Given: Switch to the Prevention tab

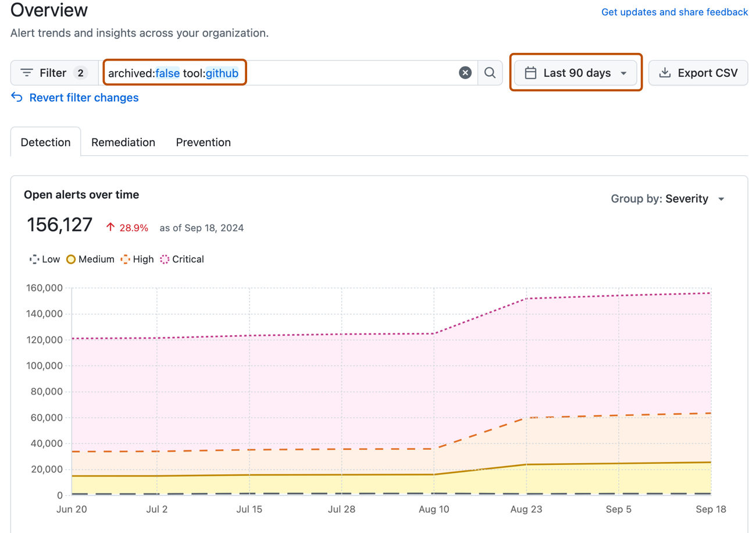Looking at the screenshot, I should pos(204,143).
